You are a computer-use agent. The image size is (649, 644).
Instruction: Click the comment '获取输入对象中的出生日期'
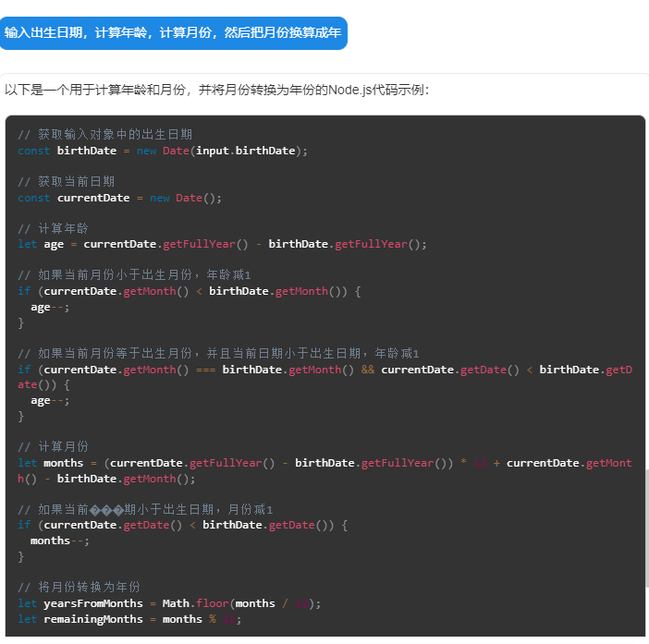coord(105,134)
